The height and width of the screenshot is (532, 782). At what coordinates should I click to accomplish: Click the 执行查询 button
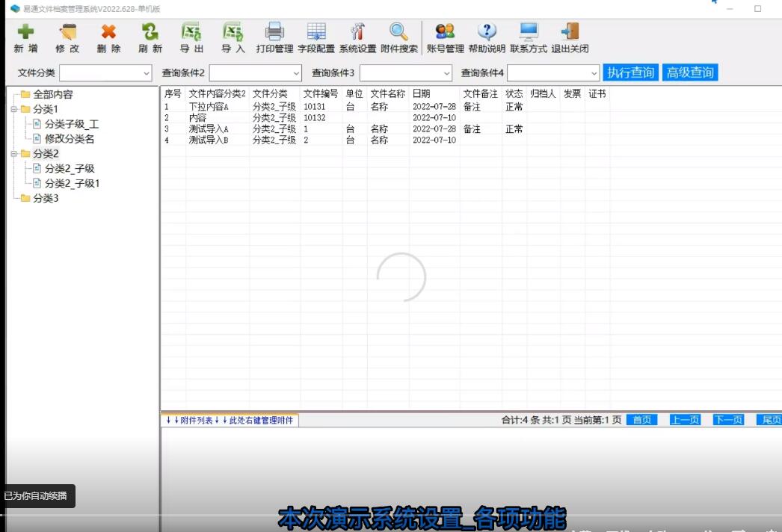point(630,72)
